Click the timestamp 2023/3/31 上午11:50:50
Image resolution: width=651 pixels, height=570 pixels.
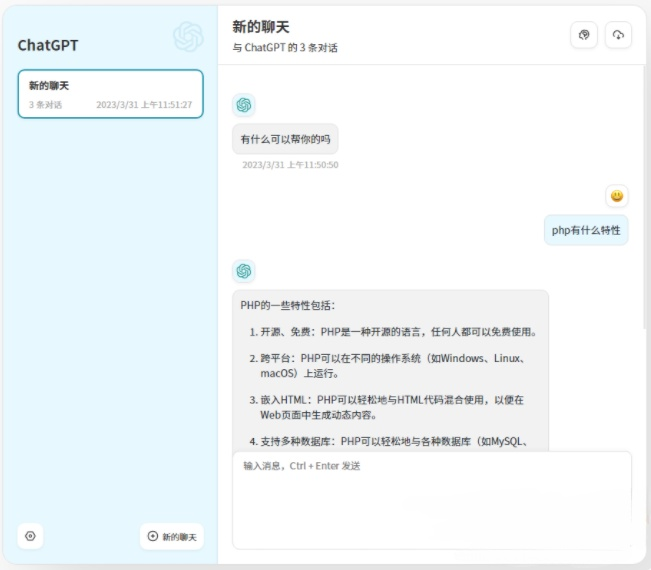pos(290,165)
